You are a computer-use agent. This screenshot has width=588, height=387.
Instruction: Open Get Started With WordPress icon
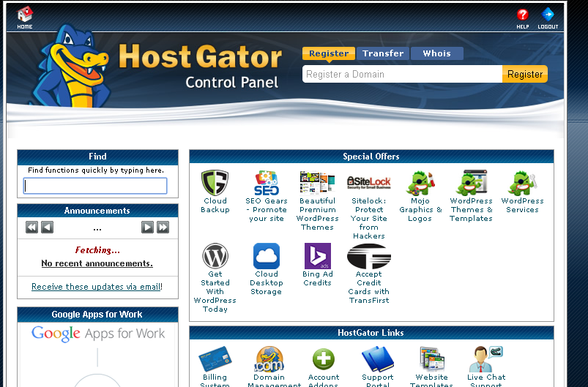(x=215, y=256)
